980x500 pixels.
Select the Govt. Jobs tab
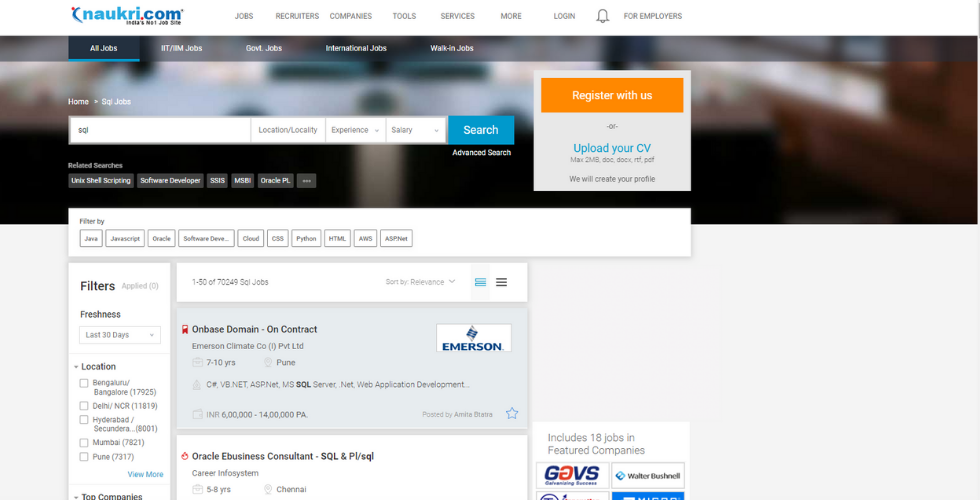[x=264, y=48]
